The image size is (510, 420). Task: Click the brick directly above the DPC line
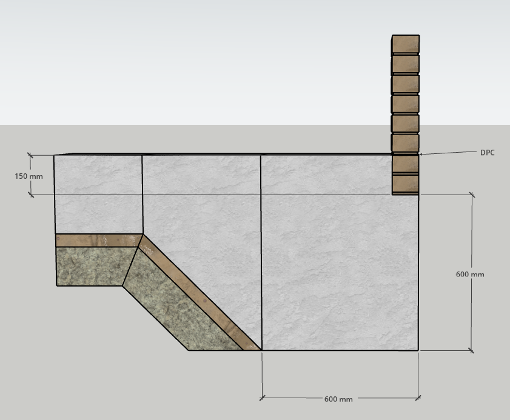point(406,144)
